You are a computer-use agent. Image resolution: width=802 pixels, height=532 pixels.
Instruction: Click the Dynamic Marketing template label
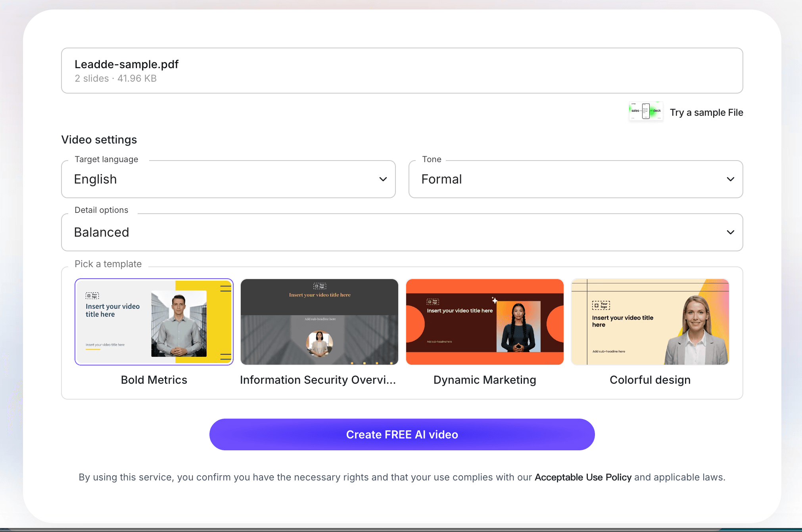coord(485,380)
